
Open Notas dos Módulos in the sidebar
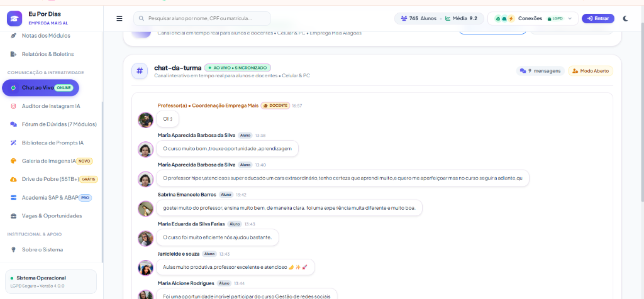click(x=46, y=36)
